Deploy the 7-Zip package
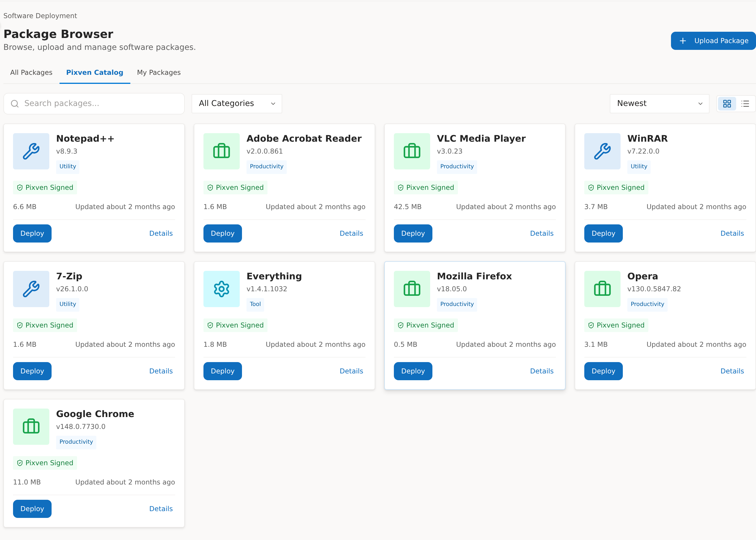 (x=32, y=371)
